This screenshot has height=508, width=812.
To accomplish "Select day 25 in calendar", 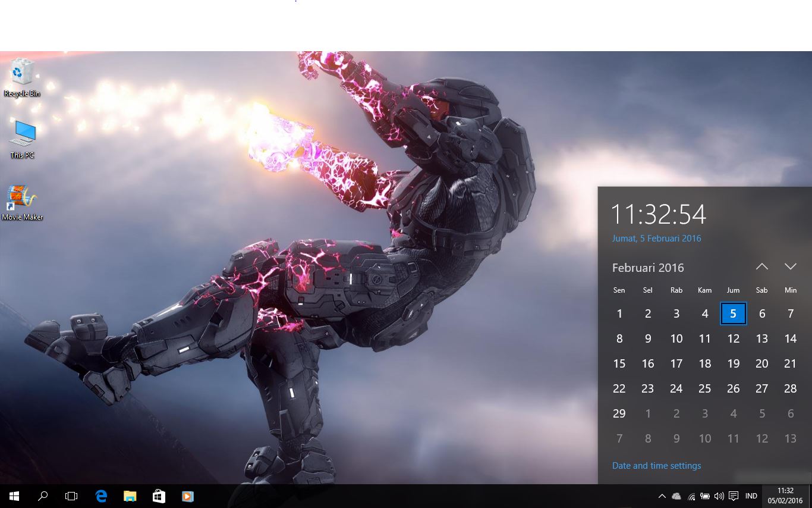I will 704,388.
